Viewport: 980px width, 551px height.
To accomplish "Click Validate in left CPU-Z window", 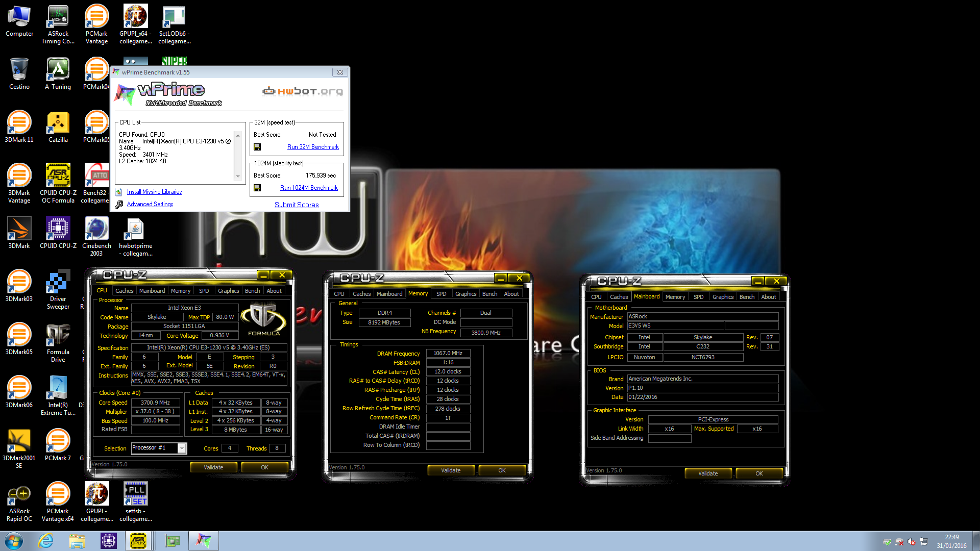I will coord(213,467).
